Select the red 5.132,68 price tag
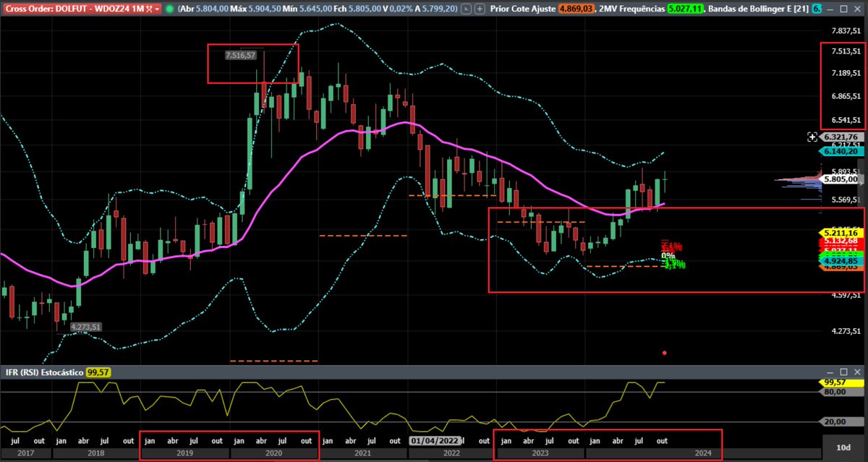This screenshot has width=868, height=462. point(841,241)
